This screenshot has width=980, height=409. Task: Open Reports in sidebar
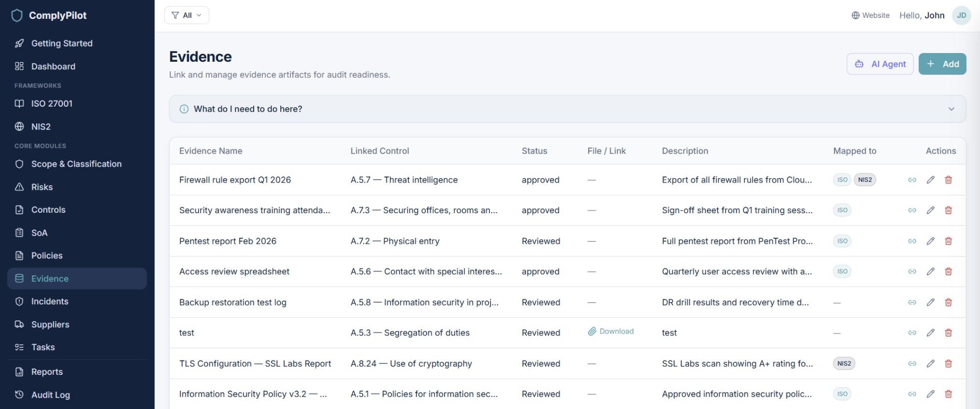pyautogui.click(x=77, y=372)
